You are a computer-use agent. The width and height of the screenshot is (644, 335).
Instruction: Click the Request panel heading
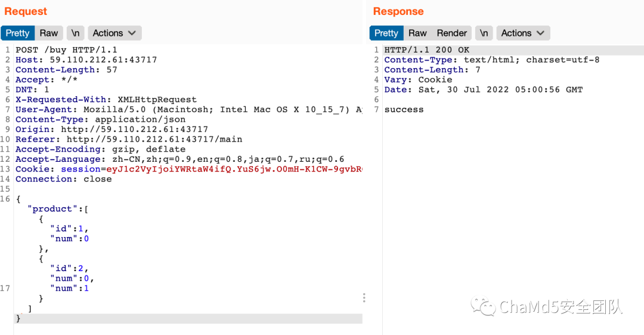tap(26, 11)
